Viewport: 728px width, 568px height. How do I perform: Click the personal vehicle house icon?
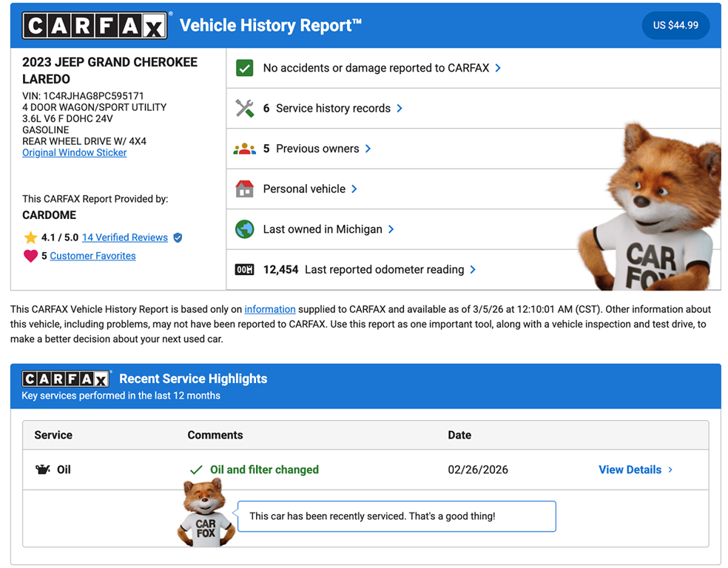click(244, 189)
